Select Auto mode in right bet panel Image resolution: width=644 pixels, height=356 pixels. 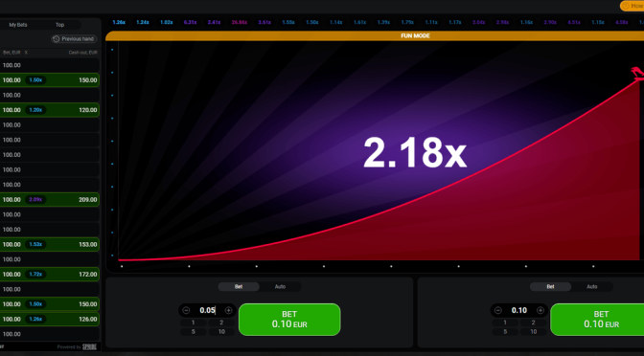tap(592, 287)
